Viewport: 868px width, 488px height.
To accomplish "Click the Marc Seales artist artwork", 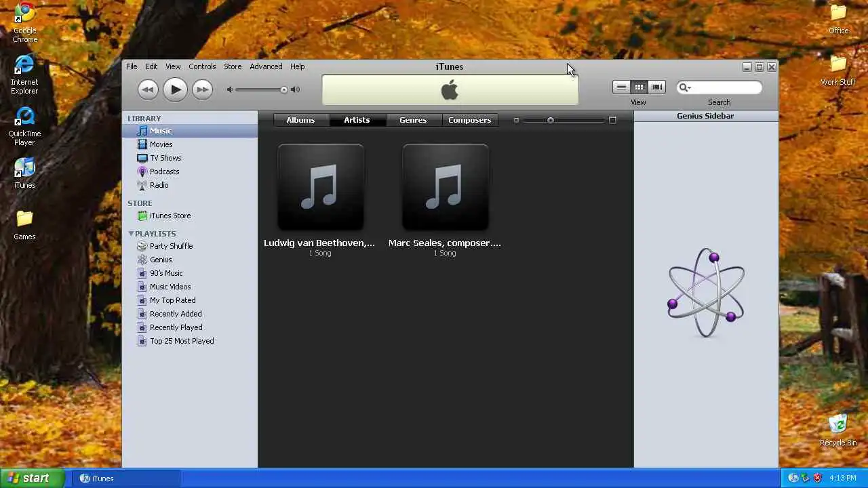I will (x=446, y=187).
